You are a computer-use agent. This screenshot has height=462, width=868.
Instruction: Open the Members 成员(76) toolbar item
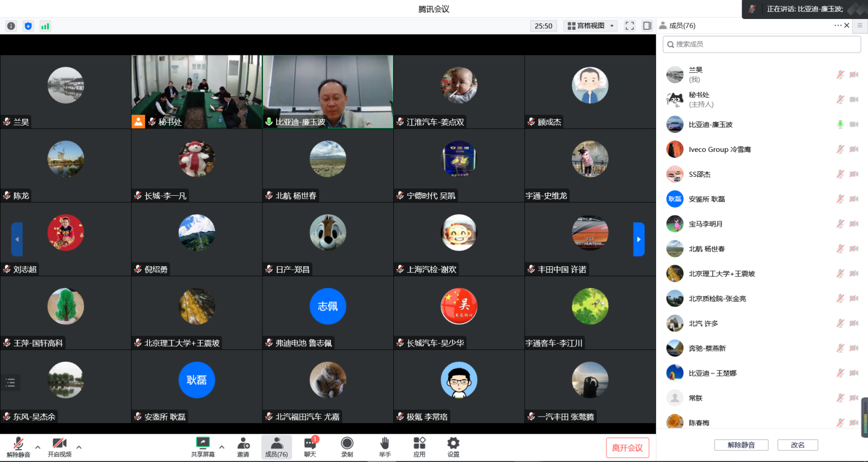(277, 447)
